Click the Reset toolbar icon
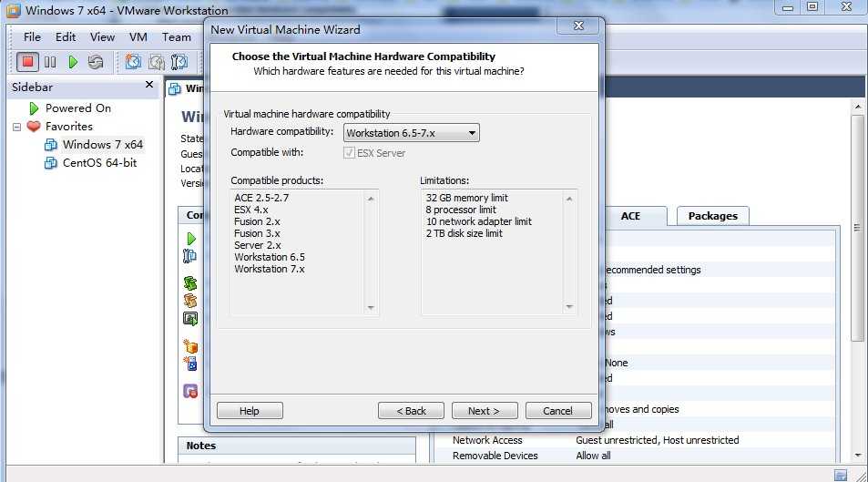The width and height of the screenshot is (868, 482). (96, 62)
